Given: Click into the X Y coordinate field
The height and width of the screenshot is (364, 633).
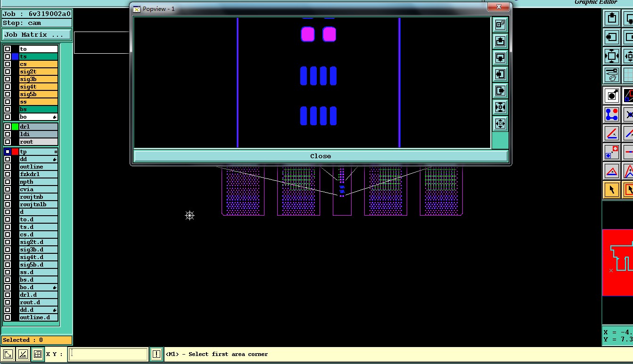Looking at the screenshot, I should [x=108, y=354].
